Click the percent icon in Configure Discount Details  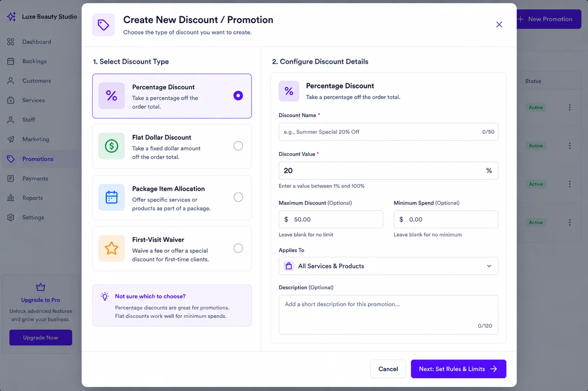289,91
